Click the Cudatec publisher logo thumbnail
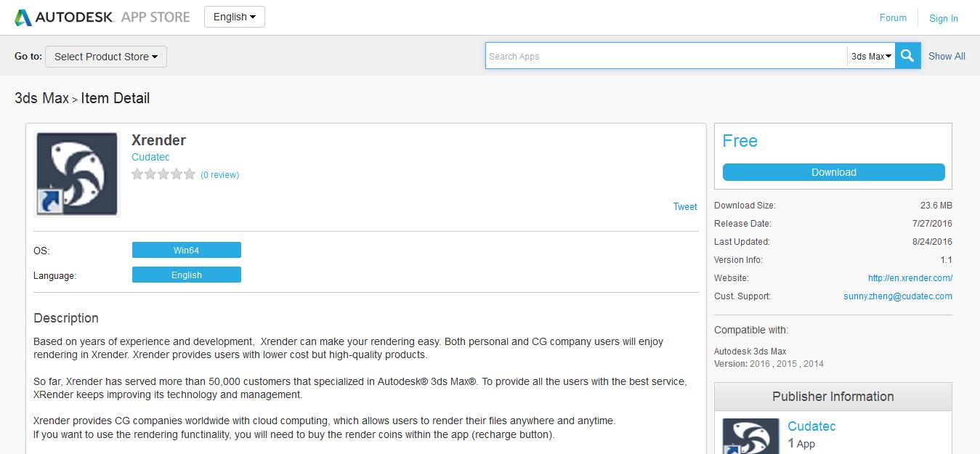This screenshot has height=454, width=980. point(750,435)
